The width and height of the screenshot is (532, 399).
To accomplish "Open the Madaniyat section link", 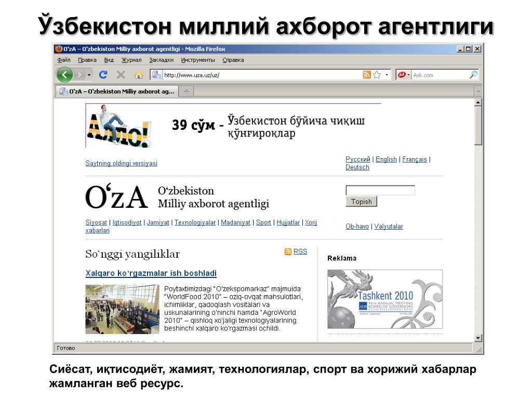I will pyautogui.click(x=235, y=222).
